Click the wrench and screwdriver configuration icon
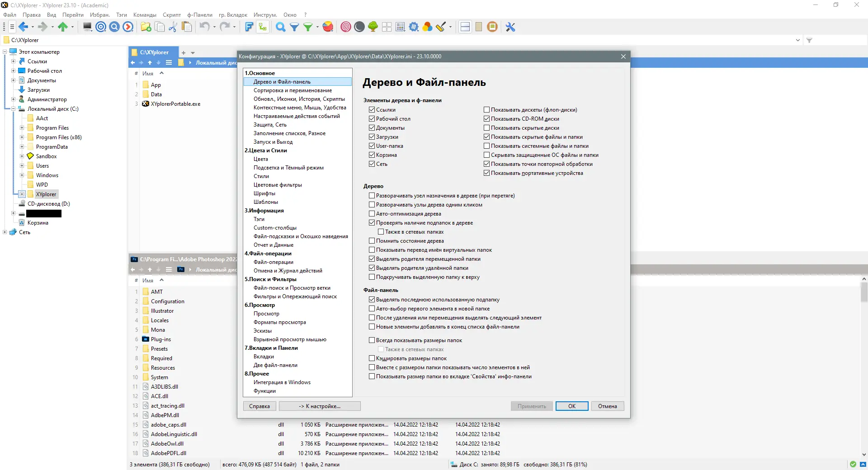This screenshot has height=470, width=868. [x=510, y=27]
